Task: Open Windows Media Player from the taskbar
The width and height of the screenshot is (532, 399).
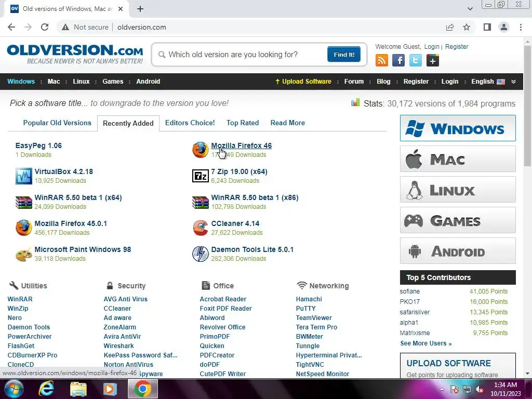Action: 110,389
